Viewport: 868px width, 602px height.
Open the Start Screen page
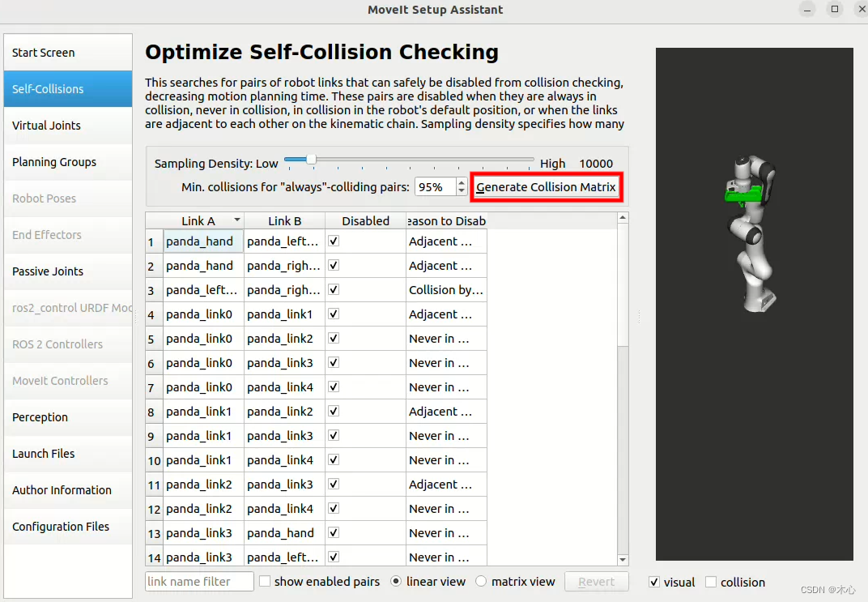pos(67,53)
